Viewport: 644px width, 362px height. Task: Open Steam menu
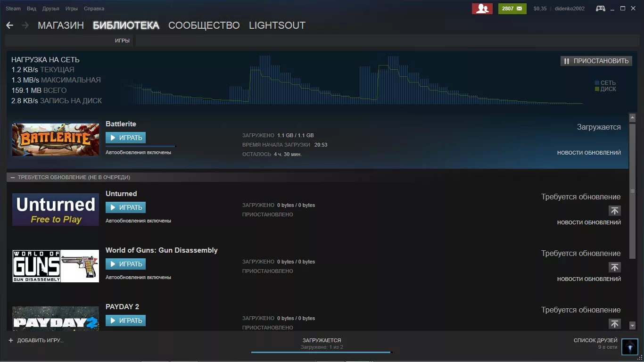(x=13, y=8)
